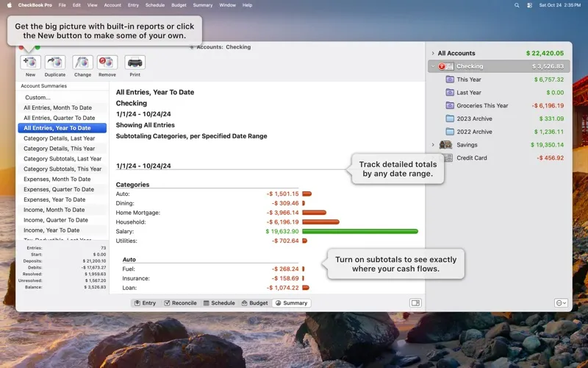Open the action menu at sidebar bottom
The width and height of the screenshot is (588, 368).
561,302
